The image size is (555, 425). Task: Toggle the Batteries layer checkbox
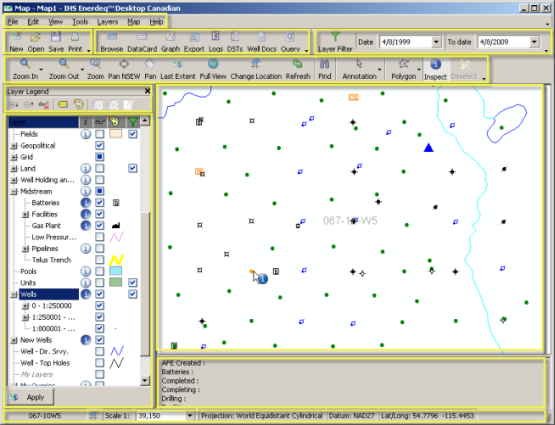[100, 203]
